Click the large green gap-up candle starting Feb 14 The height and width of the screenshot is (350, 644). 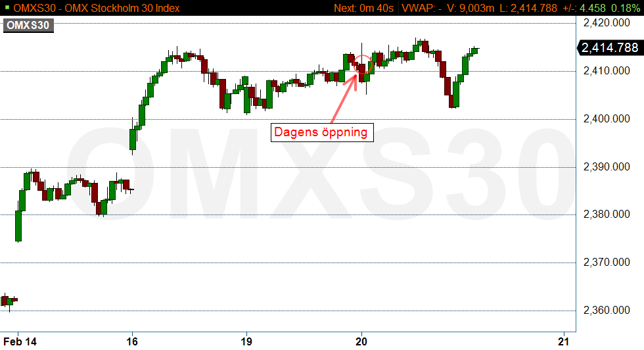tap(18, 226)
